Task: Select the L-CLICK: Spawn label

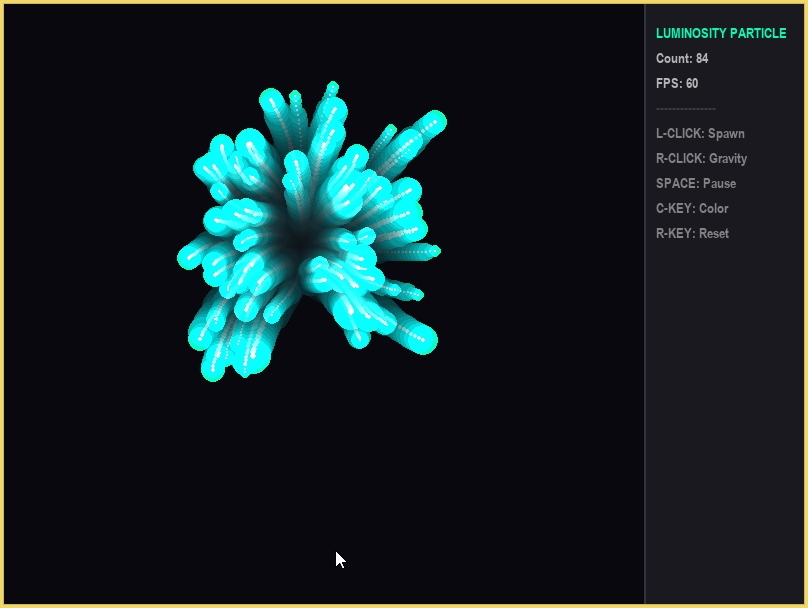Action: 700,134
